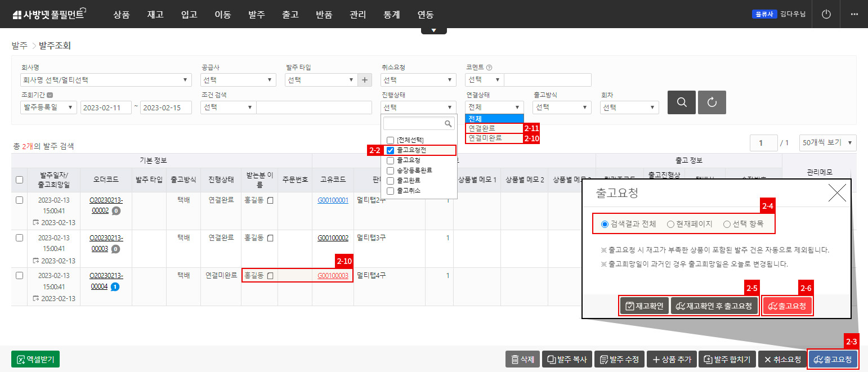The height and width of the screenshot is (372, 868).
Task: Open the 통계 menu
Action: pos(391,15)
